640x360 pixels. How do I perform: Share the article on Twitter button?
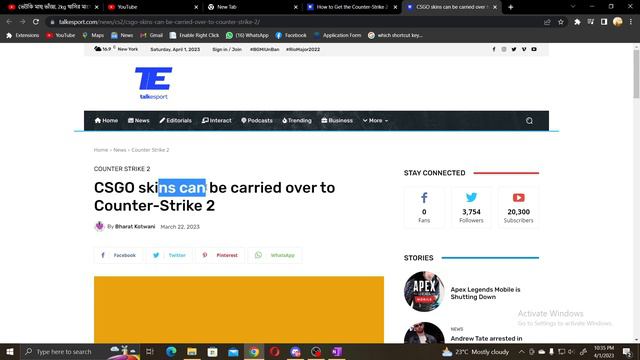[169, 255]
